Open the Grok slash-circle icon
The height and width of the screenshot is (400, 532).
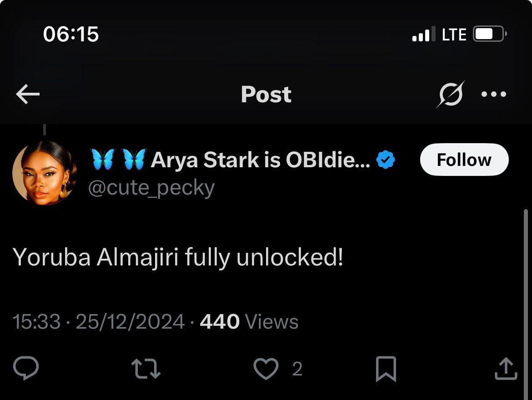click(450, 95)
